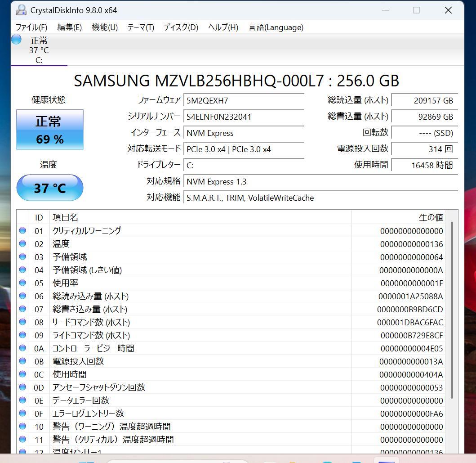Click status orb of row 0A コントローラービジー時間

[x=22, y=348]
